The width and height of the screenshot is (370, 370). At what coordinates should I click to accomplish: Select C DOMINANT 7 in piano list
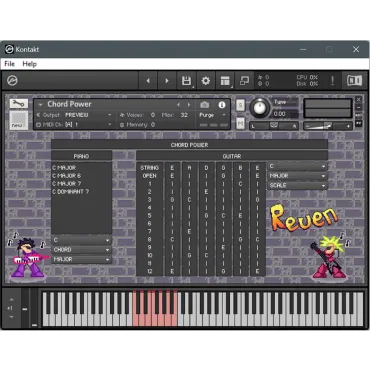[x=71, y=192]
